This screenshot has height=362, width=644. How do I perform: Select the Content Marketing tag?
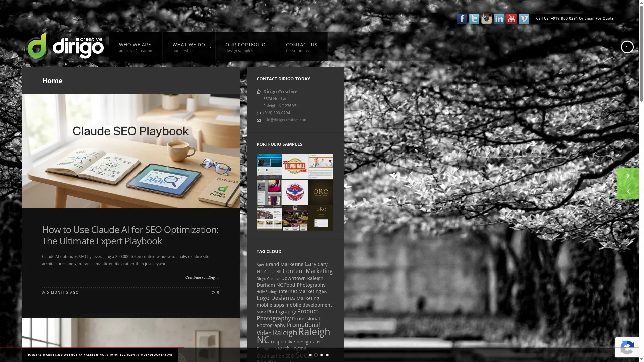click(308, 271)
